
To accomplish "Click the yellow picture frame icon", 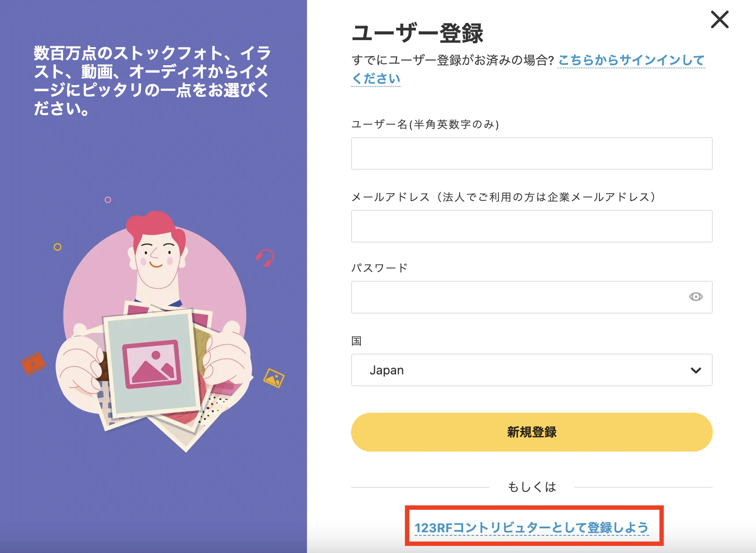I will [274, 378].
